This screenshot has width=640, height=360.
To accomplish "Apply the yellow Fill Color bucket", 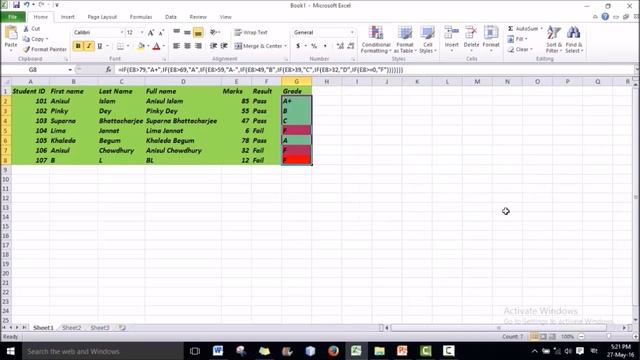I will pos(141,46).
